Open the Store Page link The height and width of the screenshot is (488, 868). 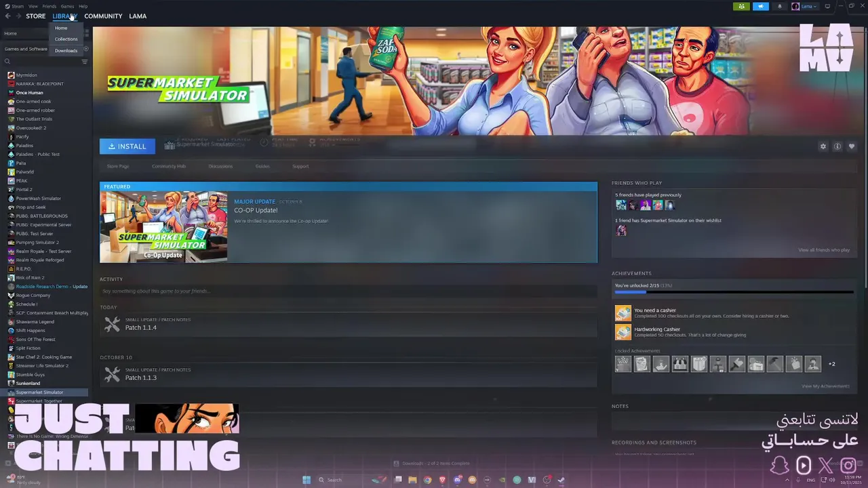(118, 166)
